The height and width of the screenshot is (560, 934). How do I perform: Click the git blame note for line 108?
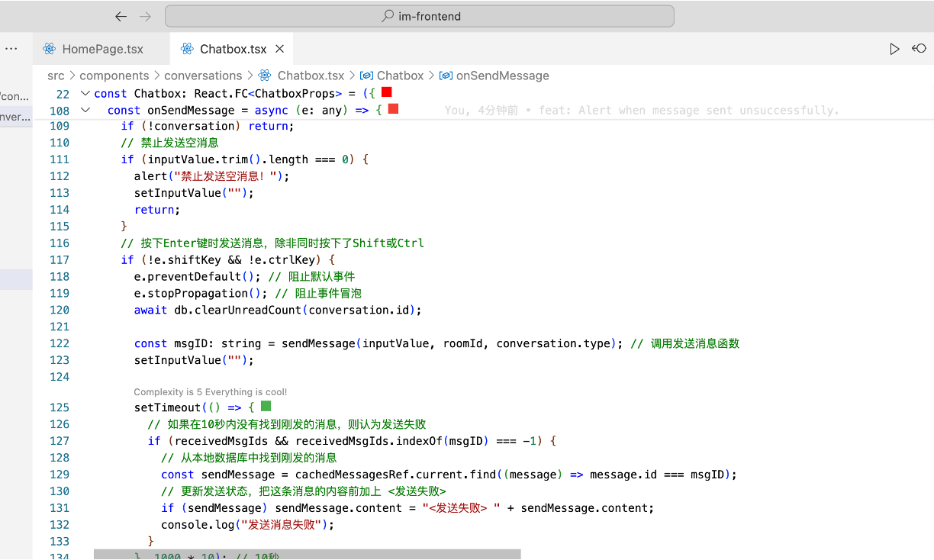tap(642, 111)
